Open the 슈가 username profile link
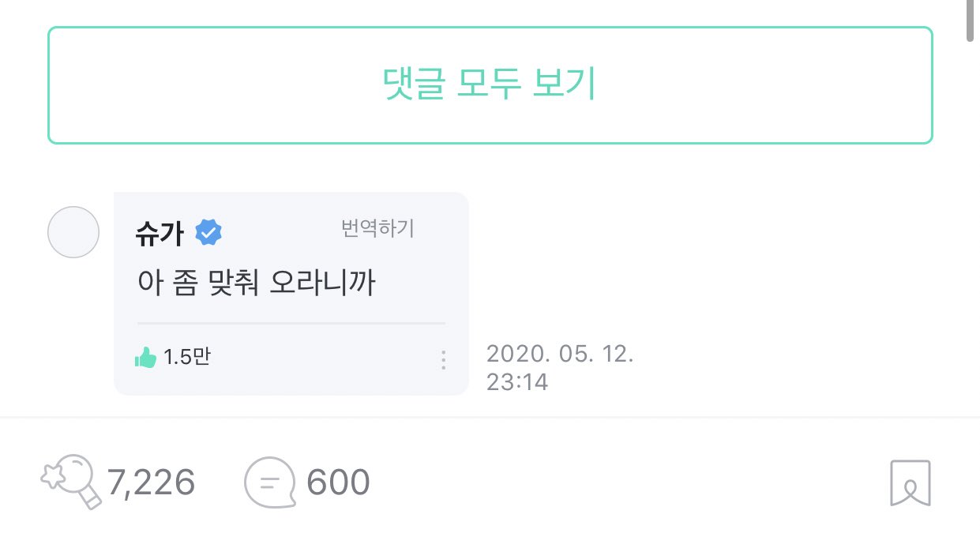The width and height of the screenshot is (980, 548). 160,233
